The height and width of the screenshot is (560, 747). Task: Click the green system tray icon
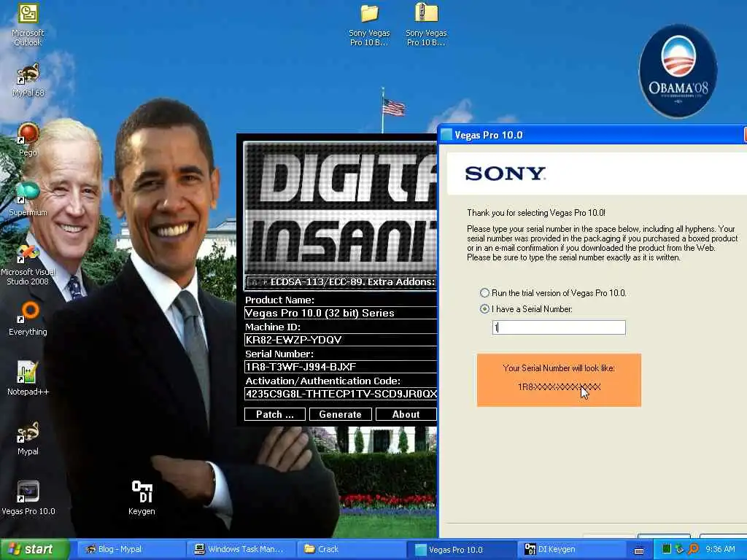(667, 549)
